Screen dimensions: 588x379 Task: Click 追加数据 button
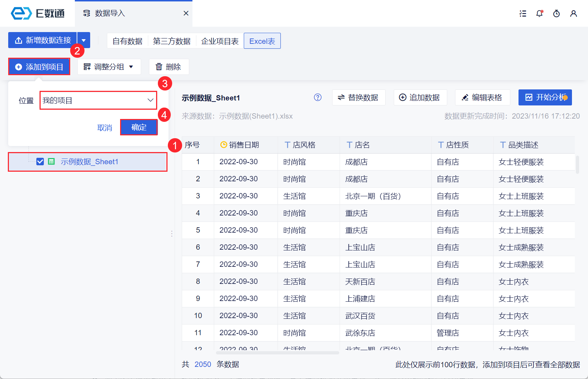(420, 97)
